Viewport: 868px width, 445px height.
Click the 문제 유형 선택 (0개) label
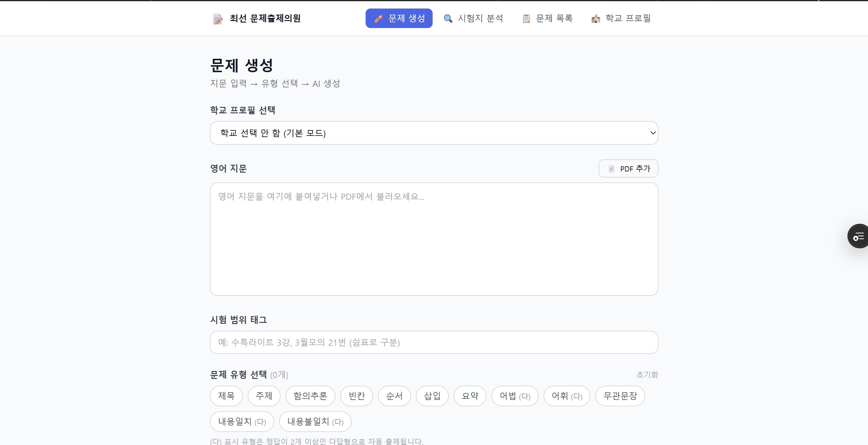(x=249, y=375)
